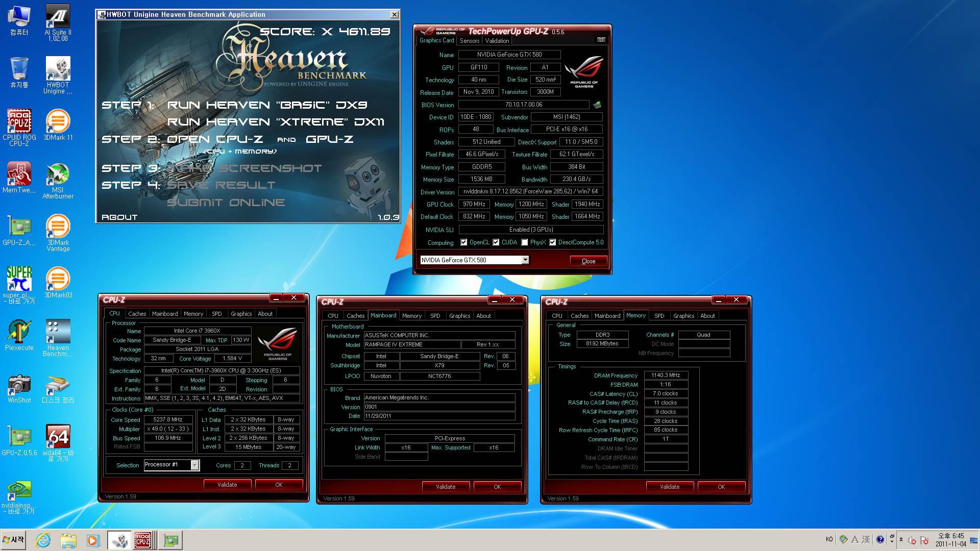Open the Graphics tab in the Memory CPU-Z window
This screenshot has width=980, height=551.
tap(683, 316)
